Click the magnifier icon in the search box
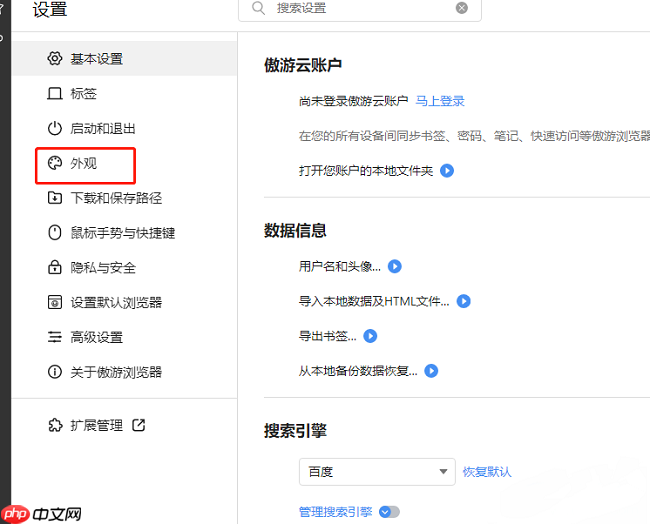 (258, 8)
